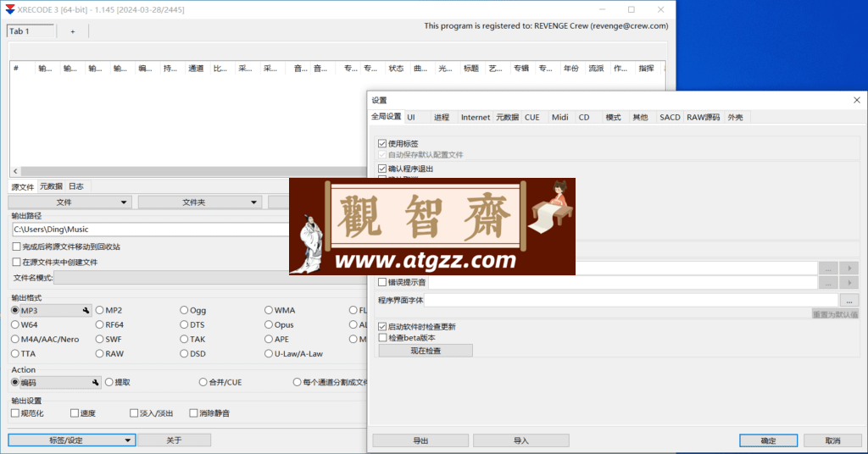Viewport: 868px width, 454px height.
Task: Open MP3 format settings wrench icon
Action: (86, 311)
